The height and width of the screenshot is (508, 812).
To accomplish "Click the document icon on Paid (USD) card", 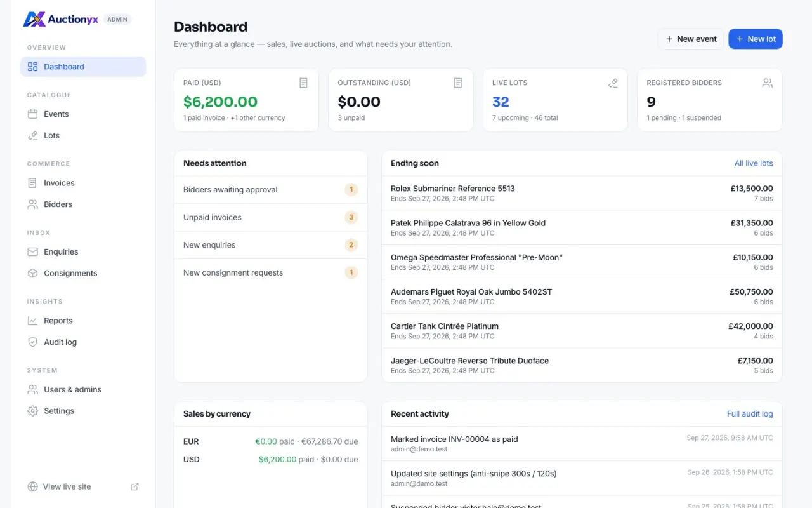I will click(304, 83).
